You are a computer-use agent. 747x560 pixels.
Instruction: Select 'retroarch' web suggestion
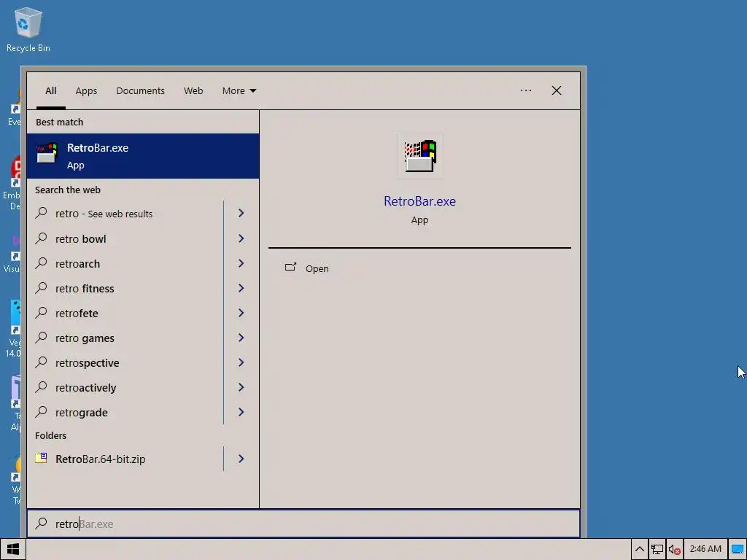tap(125, 262)
